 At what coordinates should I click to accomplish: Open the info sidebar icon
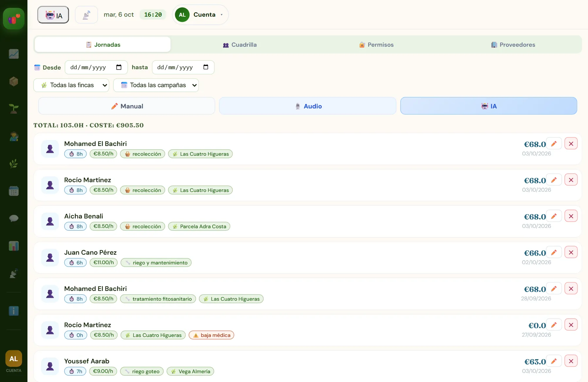tap(14, 311)
